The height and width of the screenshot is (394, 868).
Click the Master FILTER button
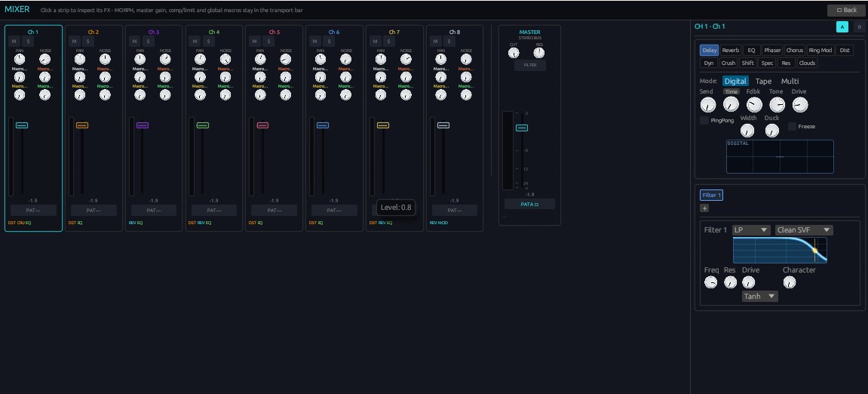(529, 66)
